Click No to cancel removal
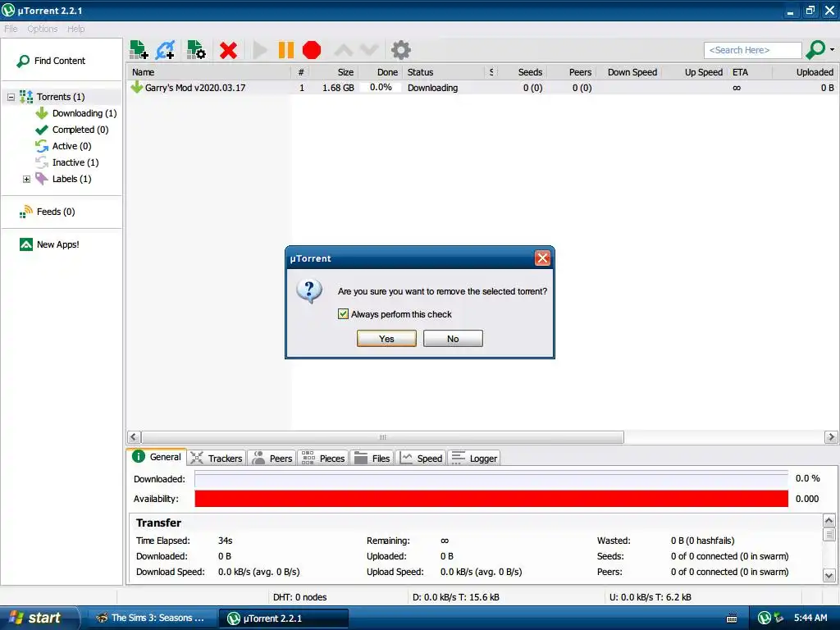The height and width of the screenshot is (630, 840). [x=453, y=339]
